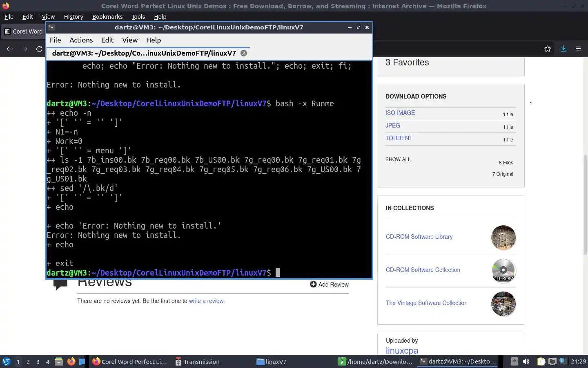Click CD-ROM Software Library thumbnail
Viewport: 588px width, 368px height.
tap(503, 238)
